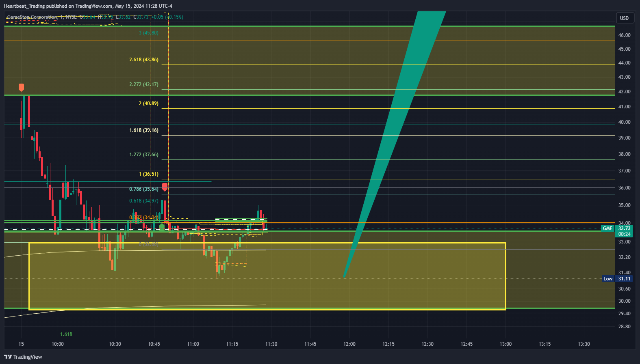Screen dimensions: 640x364
Task: Click the green 1.618 label at bottom
Action: click(66, 334)
